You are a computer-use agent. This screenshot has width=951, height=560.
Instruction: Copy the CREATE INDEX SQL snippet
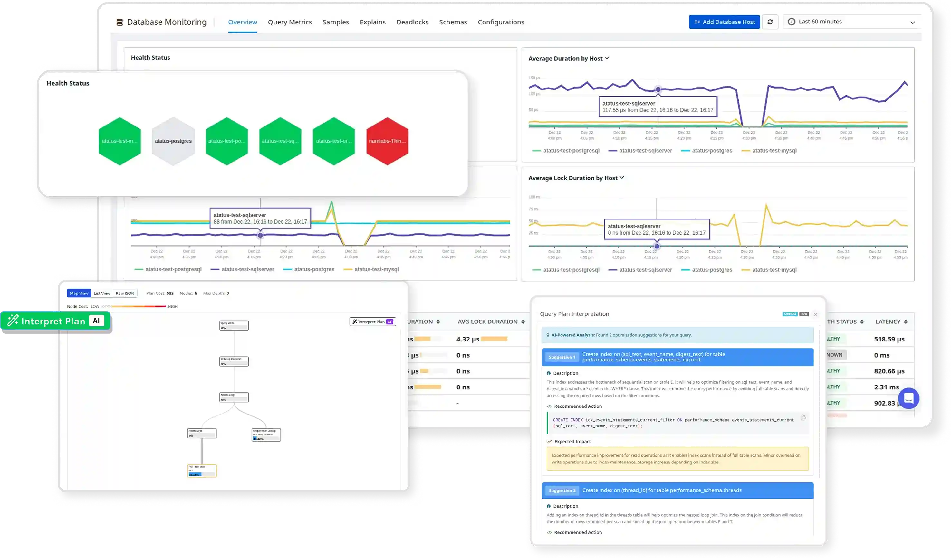(x=803, y=418)
